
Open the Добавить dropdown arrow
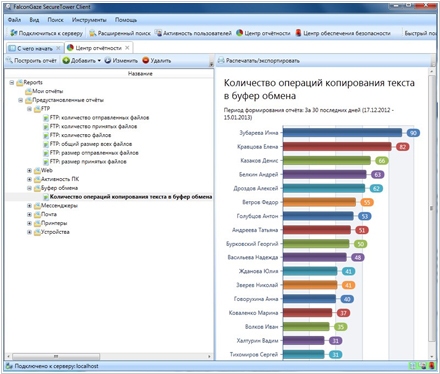click(99, 61)
